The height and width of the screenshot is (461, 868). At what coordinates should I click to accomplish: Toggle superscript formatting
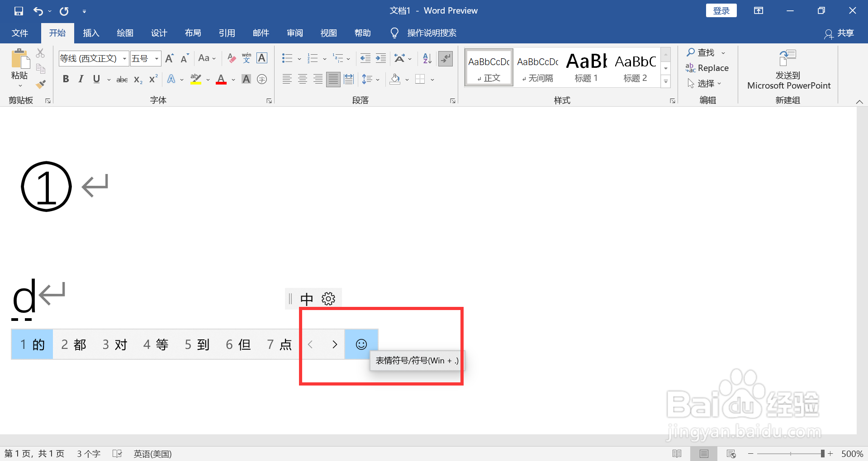[x=153, y=79]
